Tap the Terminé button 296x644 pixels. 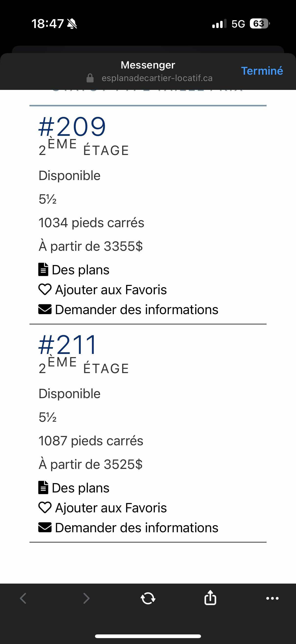click(262, 71)
